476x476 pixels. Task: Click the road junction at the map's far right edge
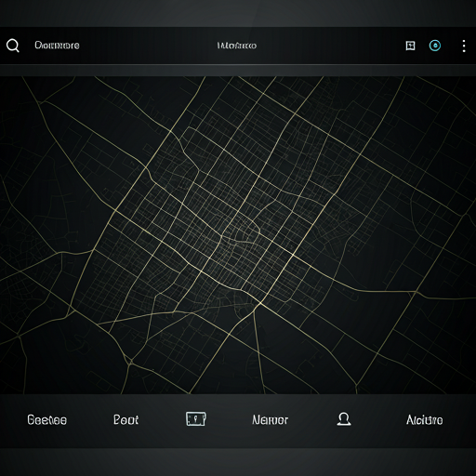[x=466, y=214]
